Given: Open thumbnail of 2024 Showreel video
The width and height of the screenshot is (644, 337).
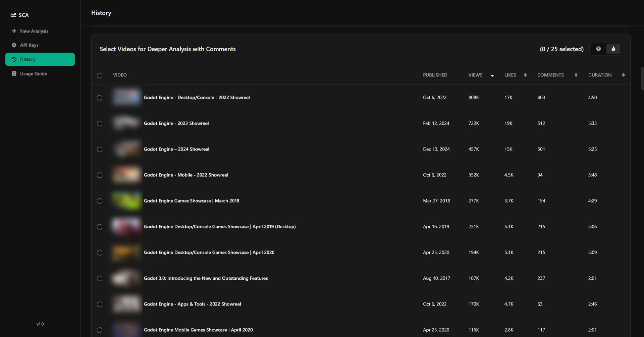Looking at the screenshot, I should point(126,149).
